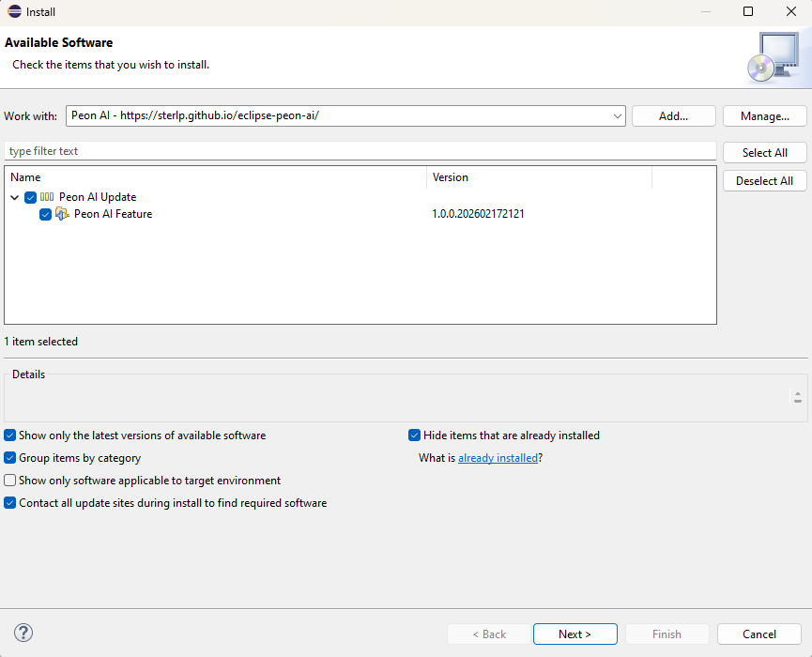Enable Show only software applicable to target

(x=10, y=481)
